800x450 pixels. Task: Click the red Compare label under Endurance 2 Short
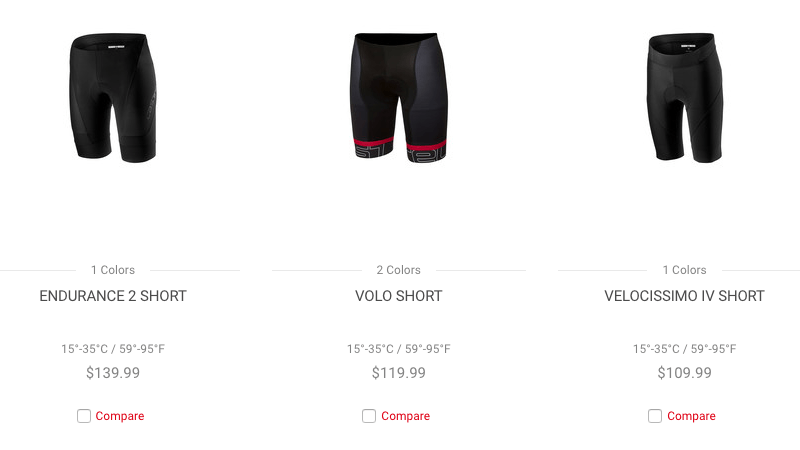click(x=119, y=416)
